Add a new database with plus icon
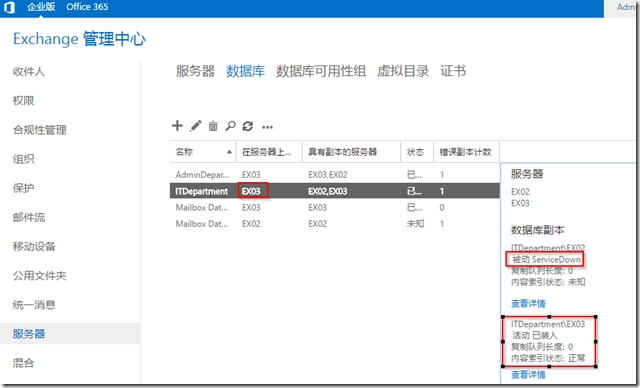 point(177,126)
